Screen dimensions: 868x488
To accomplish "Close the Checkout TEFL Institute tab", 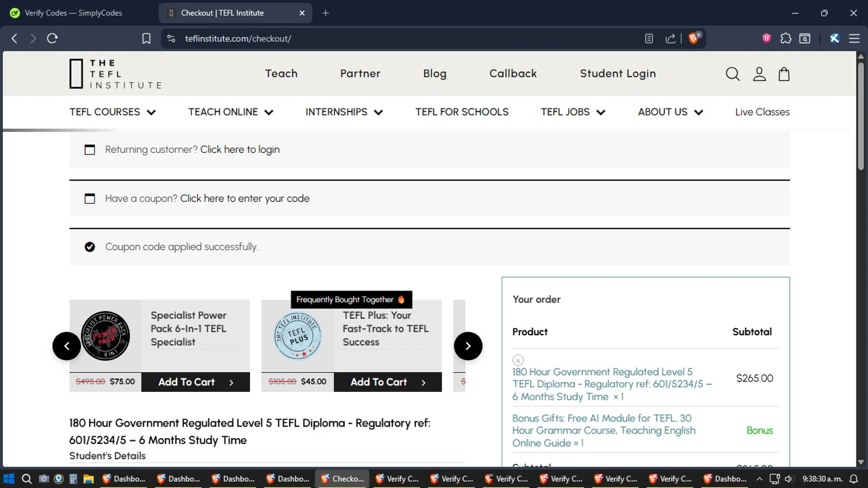I will click(x=302, y=13).
